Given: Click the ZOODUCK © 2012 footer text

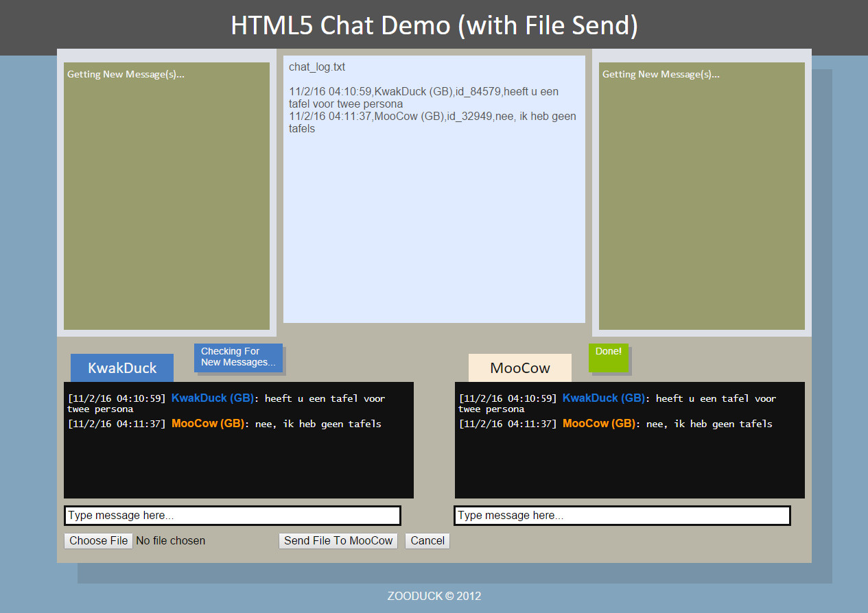Looking at the screenshot, I should (x=434, y=596).
